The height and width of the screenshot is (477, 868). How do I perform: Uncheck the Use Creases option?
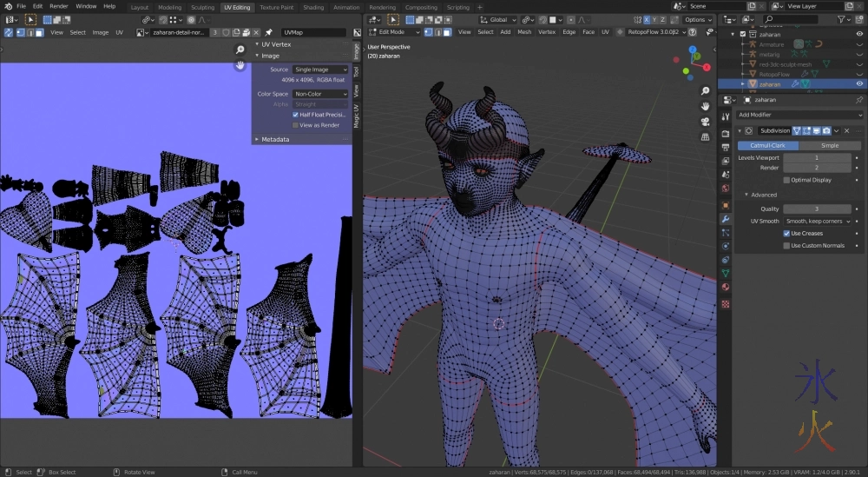tap(786, 234)
